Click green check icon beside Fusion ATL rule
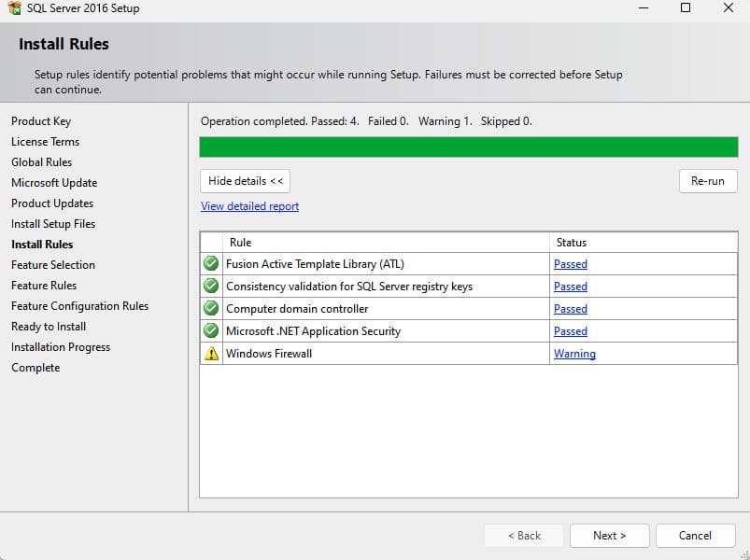The width and height of the screenshot is (750, 560). click(x=211, y=264)
